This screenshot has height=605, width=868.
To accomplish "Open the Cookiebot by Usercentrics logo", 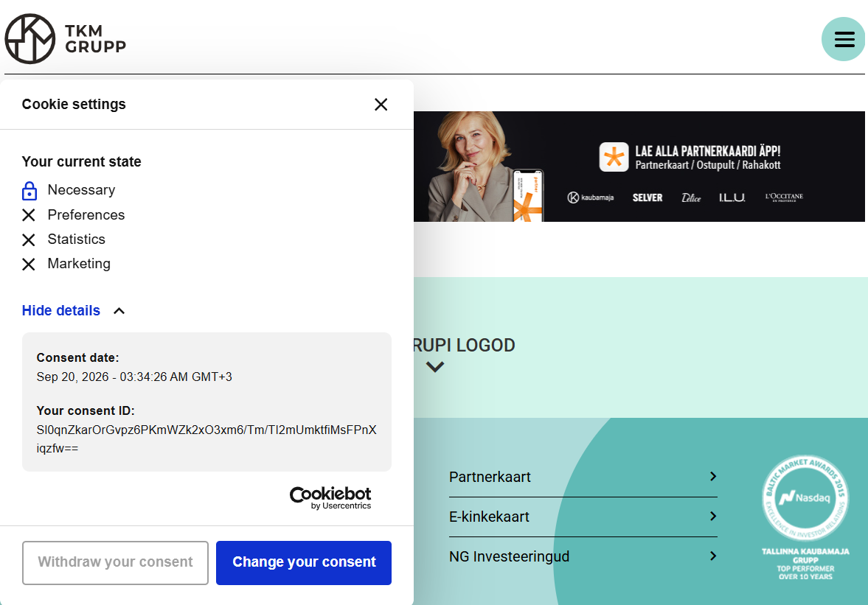I will coord(330,497).
